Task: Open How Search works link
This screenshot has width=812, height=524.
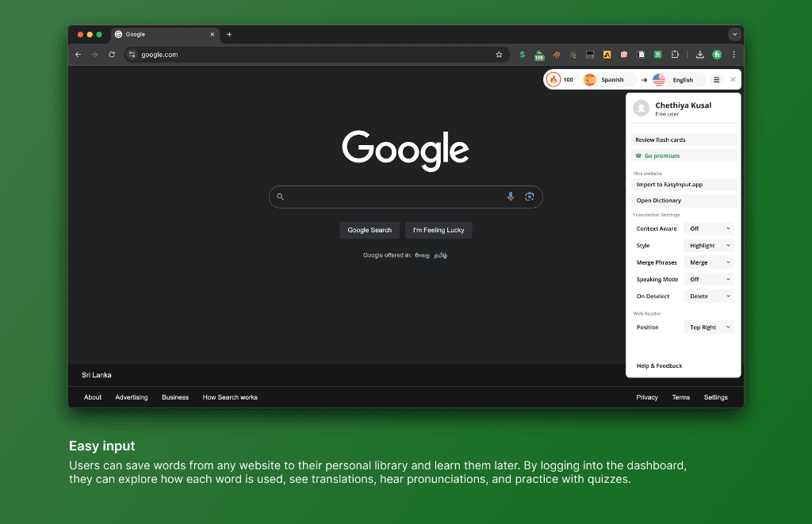Action: pyautogui.click(x=230, y=397)
